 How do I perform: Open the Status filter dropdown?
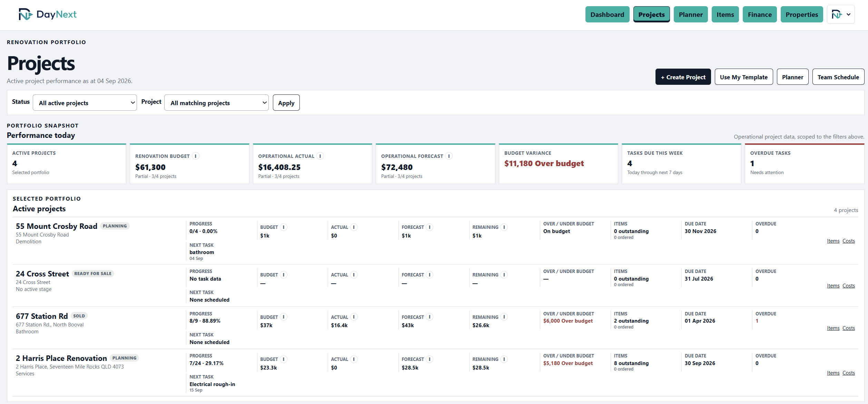tap(85, 103)
